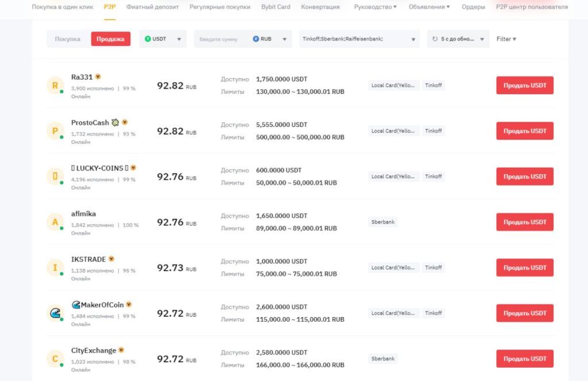Switch to the Покупка mode
Viewport: 588px width, 381px height.
click(68, 39)
